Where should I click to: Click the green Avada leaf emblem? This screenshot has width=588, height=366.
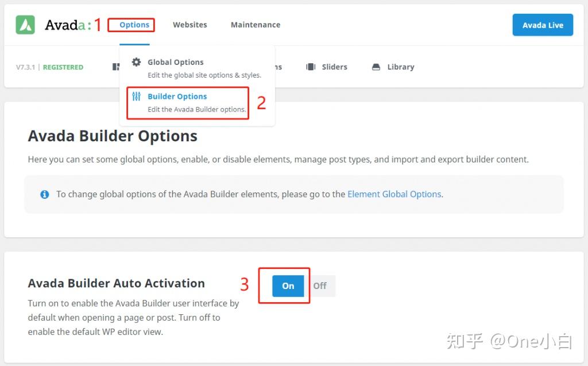[26, 24]
